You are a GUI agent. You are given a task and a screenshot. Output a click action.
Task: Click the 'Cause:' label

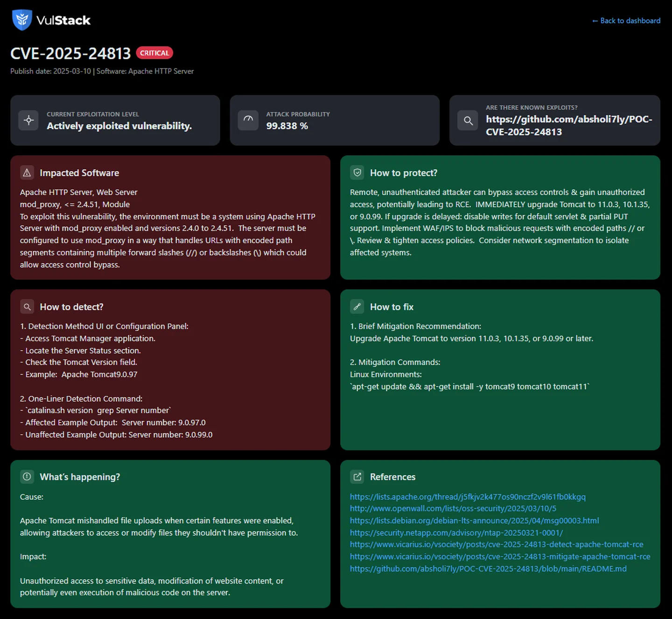tap(31, 497)
